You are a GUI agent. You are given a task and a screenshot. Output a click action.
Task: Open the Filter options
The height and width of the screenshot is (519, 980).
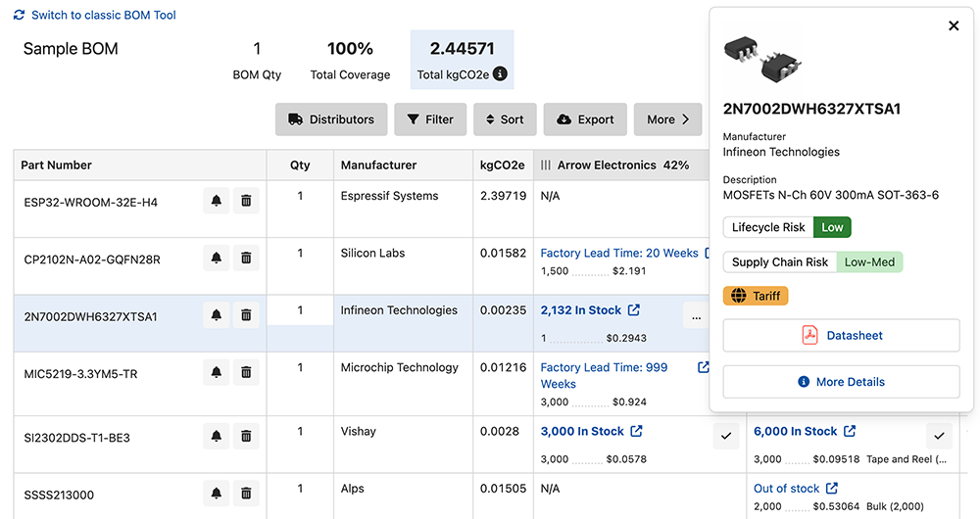[x=430, y=119]
